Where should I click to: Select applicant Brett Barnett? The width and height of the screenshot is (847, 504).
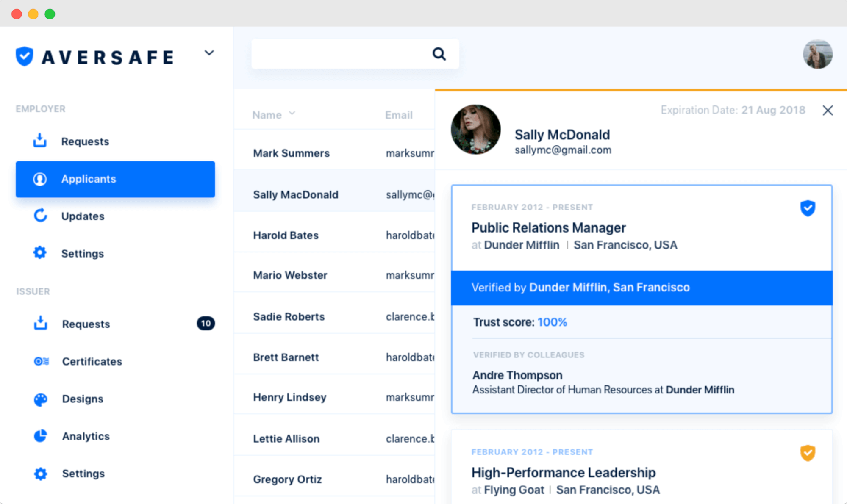[286, 357]
